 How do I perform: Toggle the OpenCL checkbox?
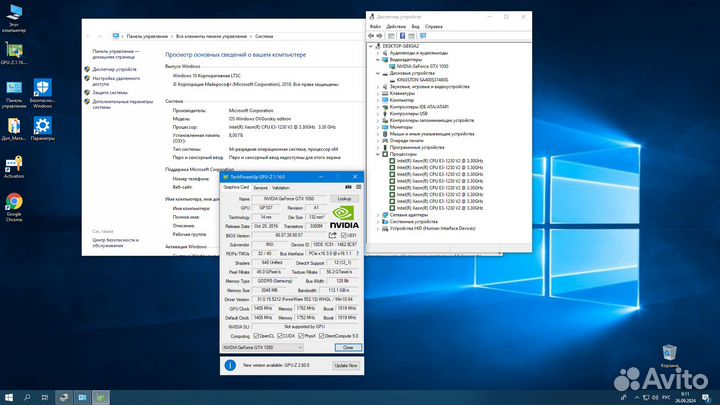256,336
